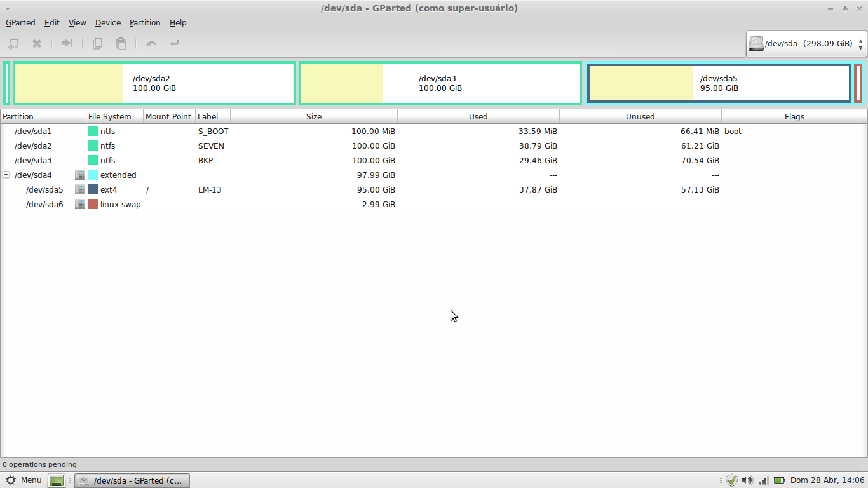868x488 pixels.
Task: Click the cyan extended color swatch
Action: click(x=93, y=175)
